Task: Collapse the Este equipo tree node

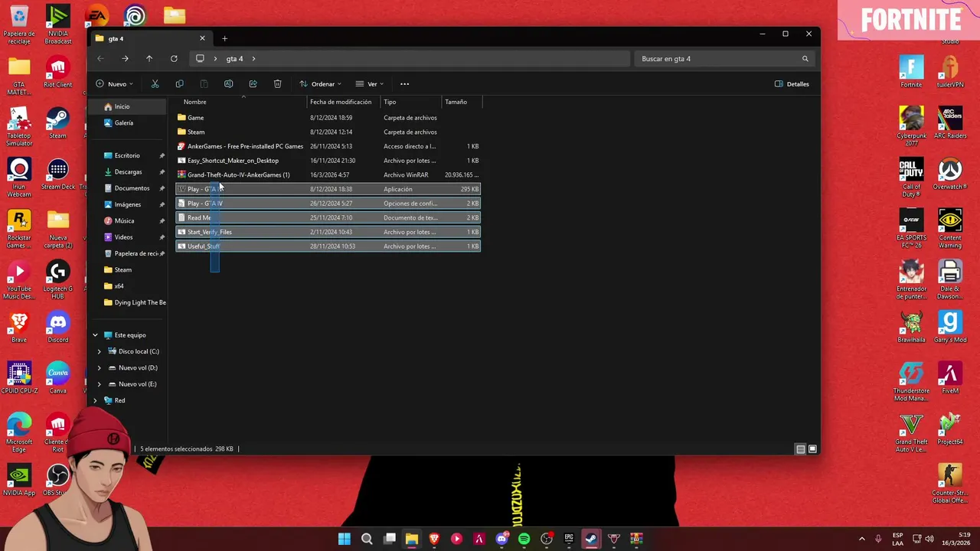Action: click(x=95, y=335)
